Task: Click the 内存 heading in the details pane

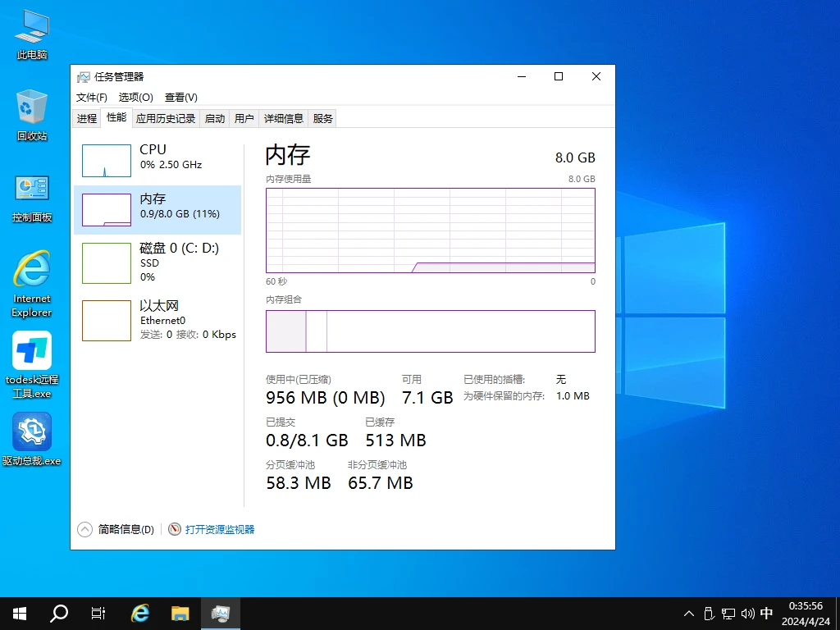Action: [288, 155]
